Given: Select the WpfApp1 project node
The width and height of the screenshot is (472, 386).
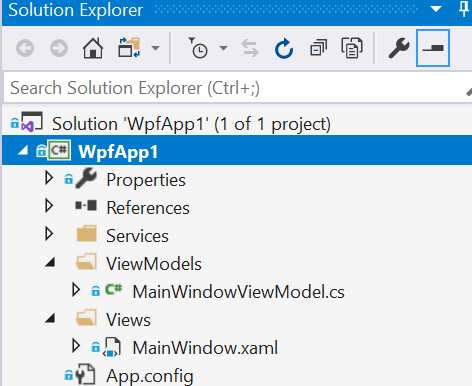Looking at the screenshot, I should [118, 152].
